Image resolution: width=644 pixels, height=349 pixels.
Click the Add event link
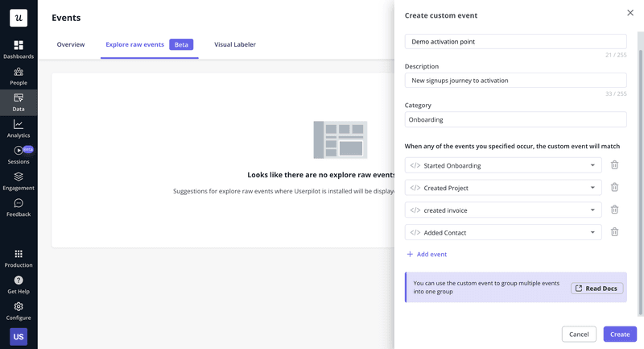tap(427, 254)
